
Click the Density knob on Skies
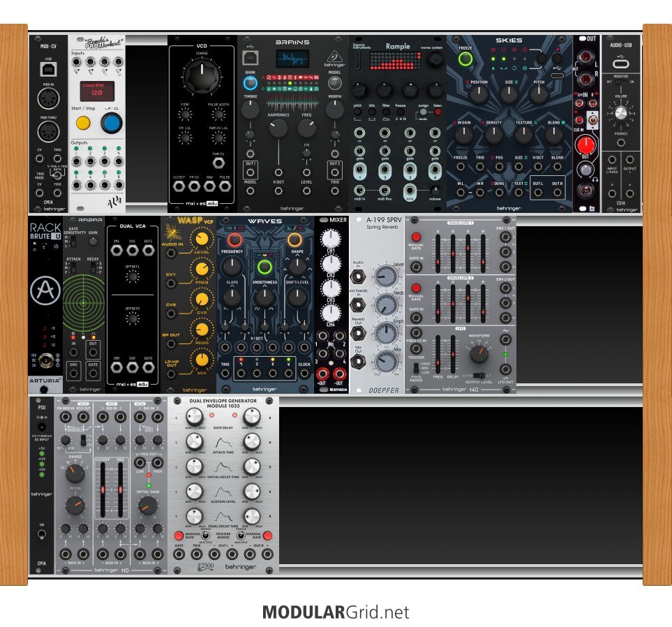(x=494, y=135)
